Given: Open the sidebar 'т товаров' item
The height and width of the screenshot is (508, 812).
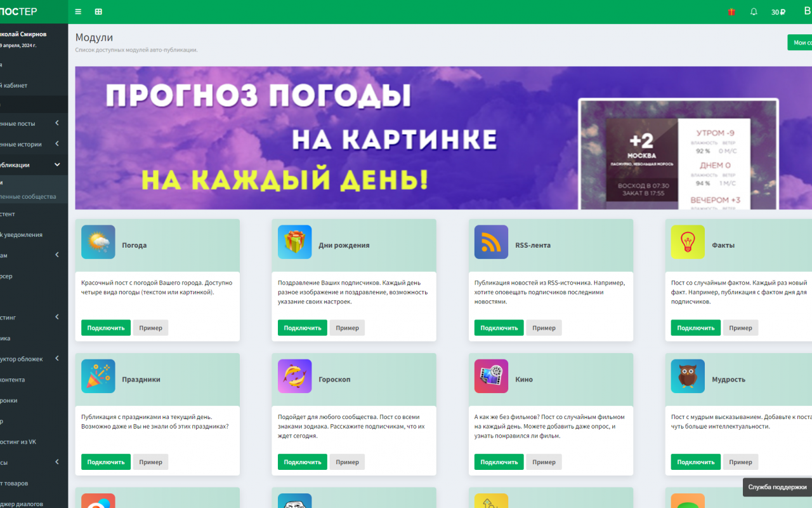Looking at the screenshot, I should 34,483.
